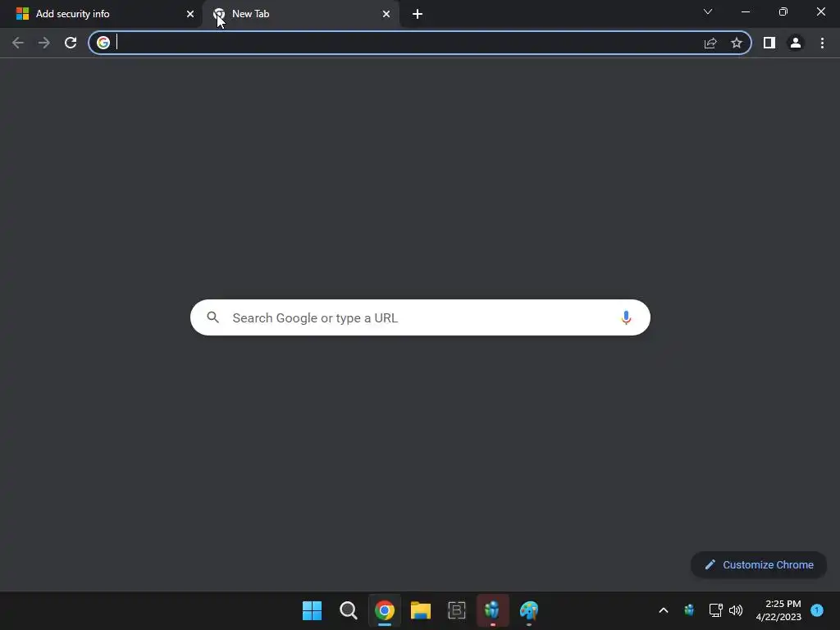Open the bracketed B app in the taskbar
This screenshot has height=630, width=840.
456,610
